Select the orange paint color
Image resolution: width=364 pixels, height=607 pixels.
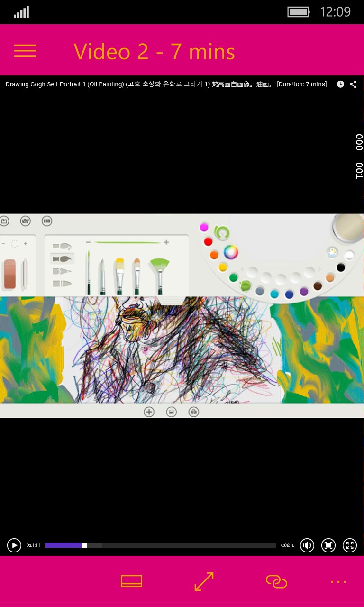[x=214, y=255]
